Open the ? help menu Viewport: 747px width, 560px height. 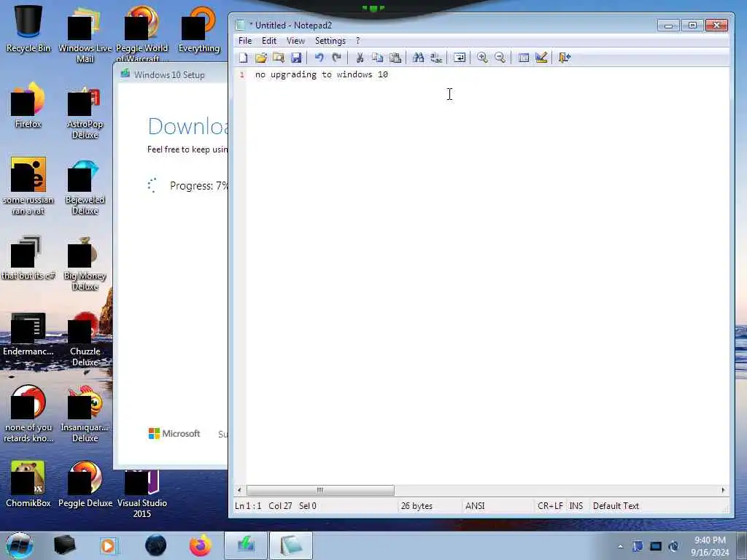(357, 41)
